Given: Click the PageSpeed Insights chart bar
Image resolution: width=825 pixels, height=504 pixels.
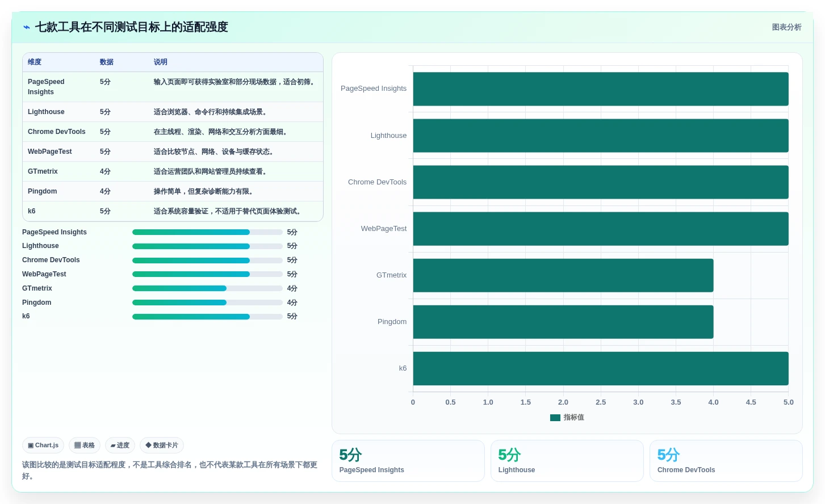Looking at the screenshot, I should click(601, 89).
